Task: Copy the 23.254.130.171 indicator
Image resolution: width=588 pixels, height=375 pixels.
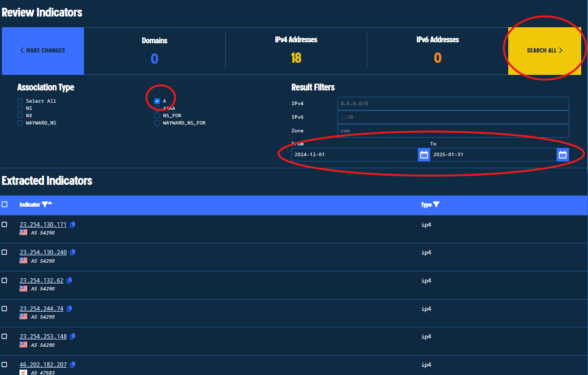Action: [72, 225]
